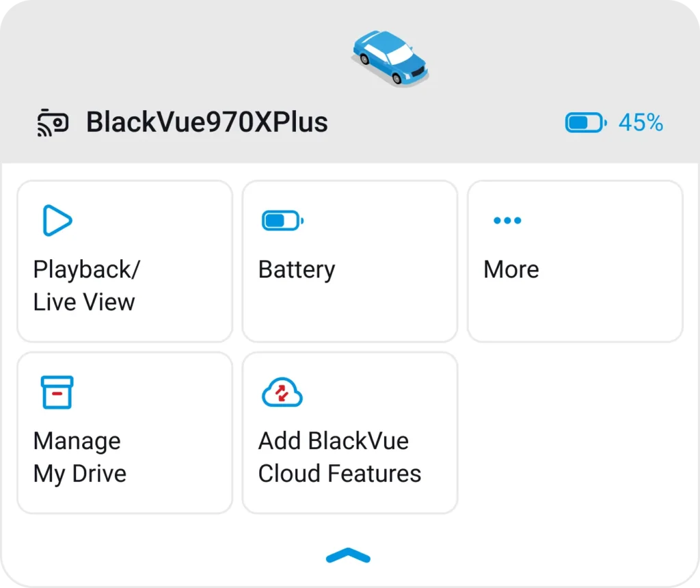This screenshot has width=700, height=588.
Task: Tap the archive box drive icon
Action: tap(57, 392)
